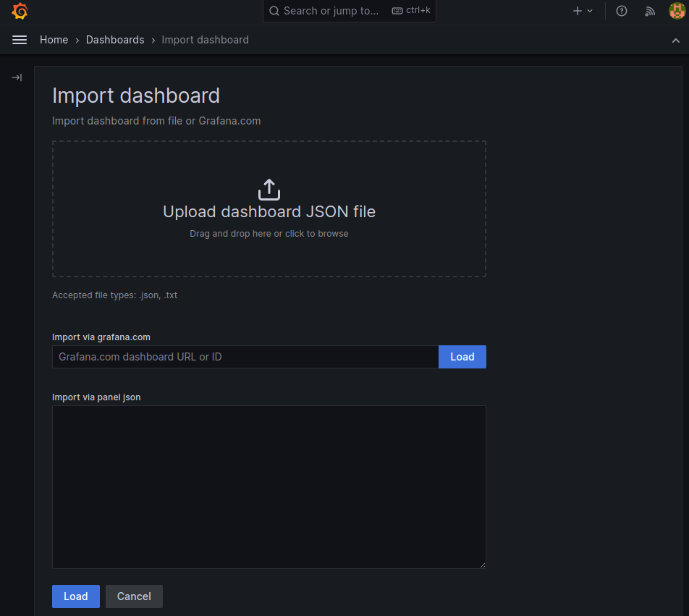Click the Grafana logo icon
Viewport: 689px width, 616px height.
click(x=20, y=11)
